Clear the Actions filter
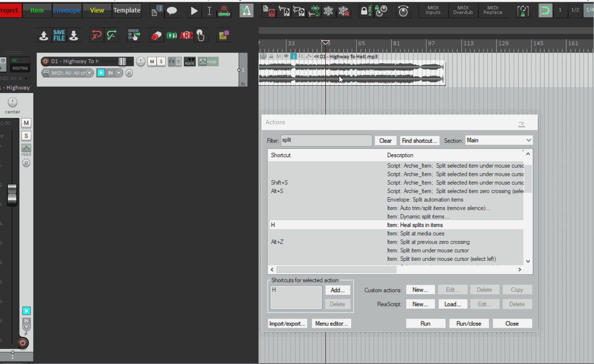Screen dimensions: 594x364 tap(386, 141)
